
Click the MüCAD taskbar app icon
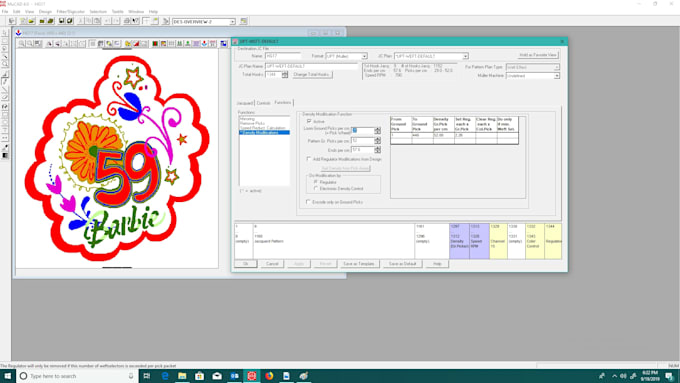252,376
